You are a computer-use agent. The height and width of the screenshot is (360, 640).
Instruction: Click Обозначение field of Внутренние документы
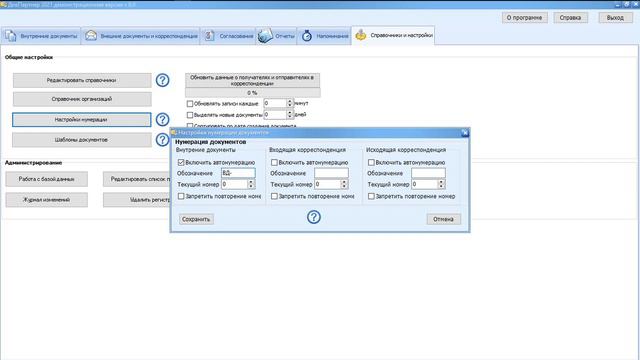pyautogui.click(x=238, y=173)
